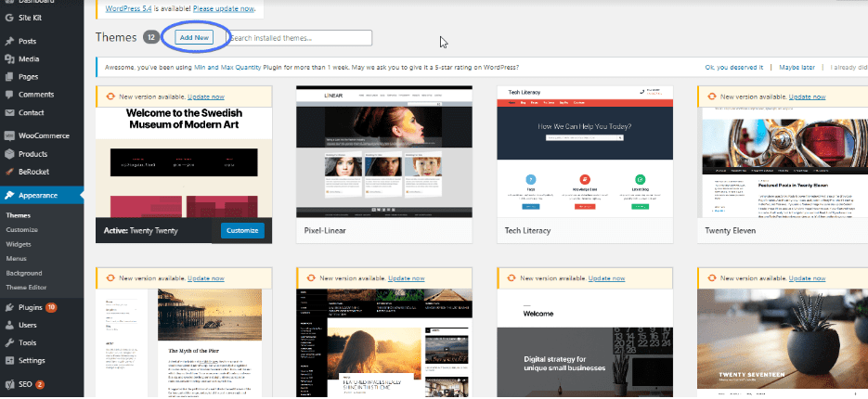
Task: Open the Posts menu label
Action: tap(27, 42)
